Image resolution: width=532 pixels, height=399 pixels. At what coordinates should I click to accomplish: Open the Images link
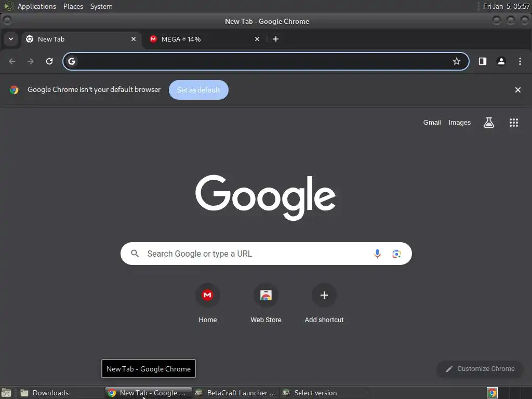460,123
